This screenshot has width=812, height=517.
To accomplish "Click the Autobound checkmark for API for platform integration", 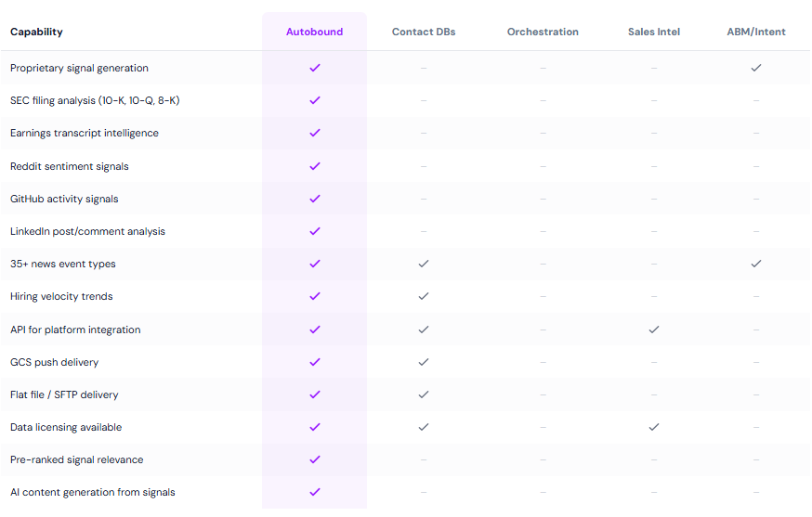I will (314, 330).
